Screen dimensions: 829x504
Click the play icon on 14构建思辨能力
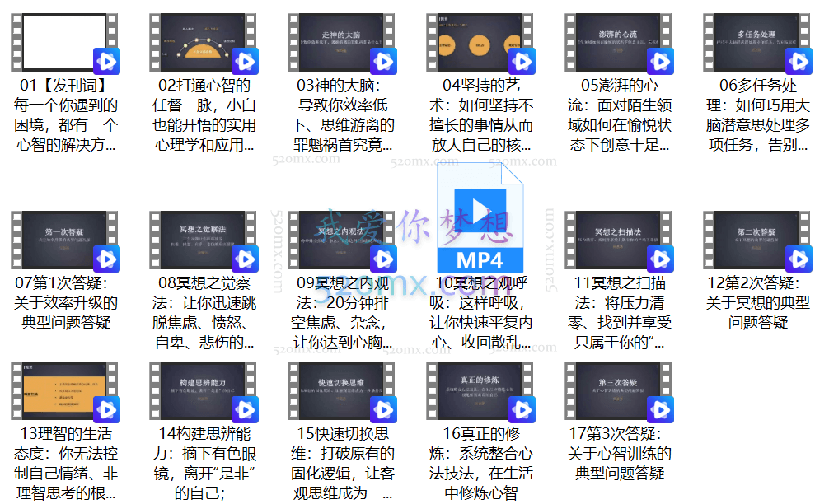pyautogui.click(x=246, y=408)
